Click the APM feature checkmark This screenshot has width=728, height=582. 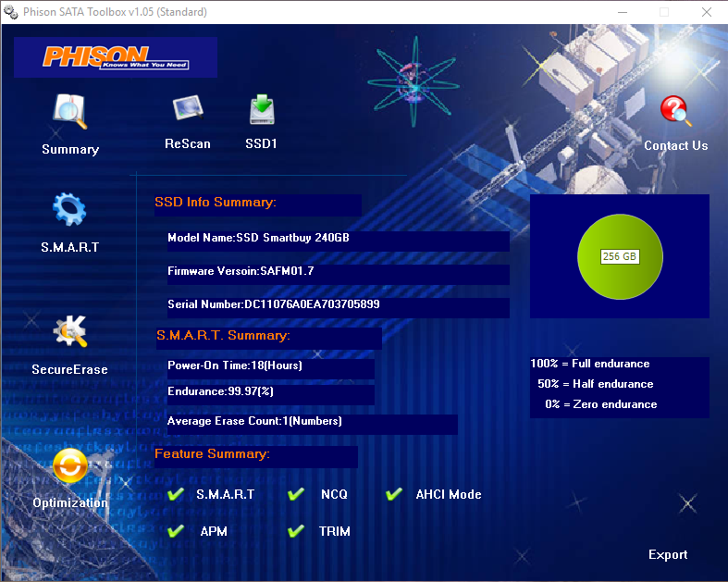pos(176,531)
